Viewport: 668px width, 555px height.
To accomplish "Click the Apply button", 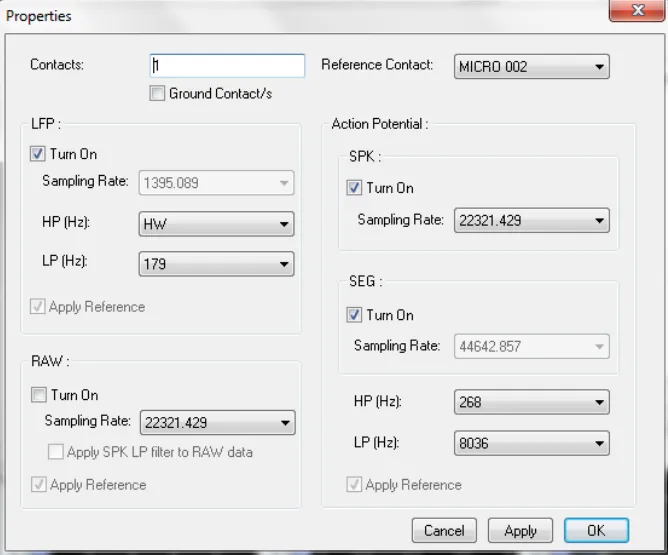I will click(520, 531).
